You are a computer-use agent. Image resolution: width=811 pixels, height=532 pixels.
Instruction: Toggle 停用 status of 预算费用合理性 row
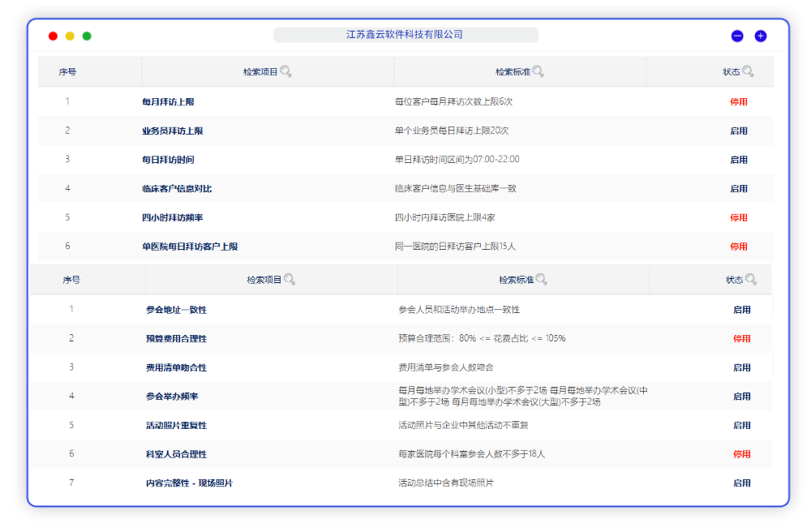coord(741,339)
